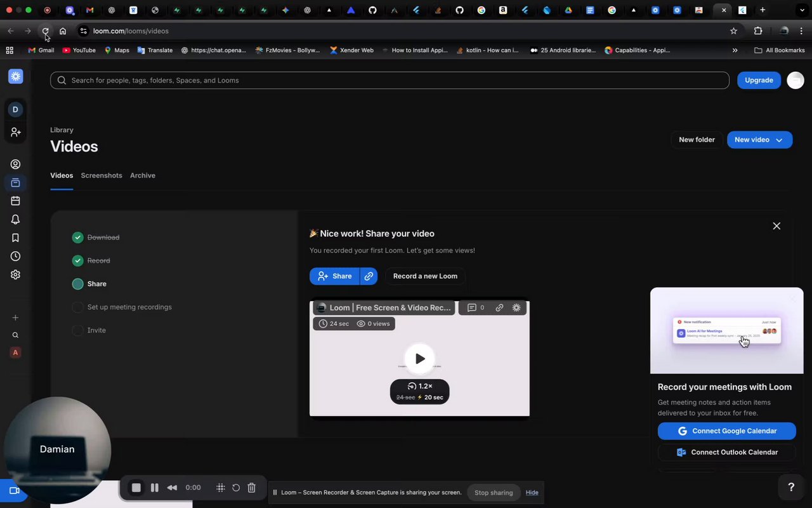Open the Chrome extensions puzzle icon
This screenshot has width=812, height=508.
pos(758,30)
